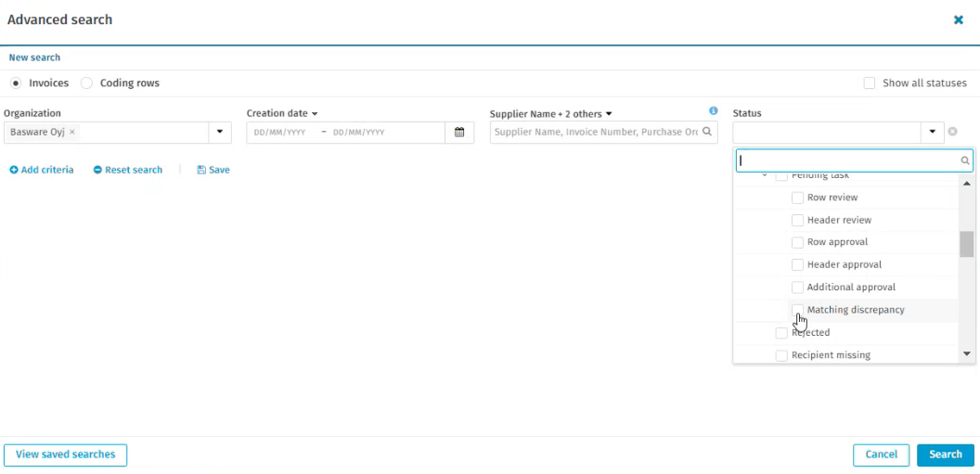
Task: Check the Header review status
Action: (x=797, y=220)
